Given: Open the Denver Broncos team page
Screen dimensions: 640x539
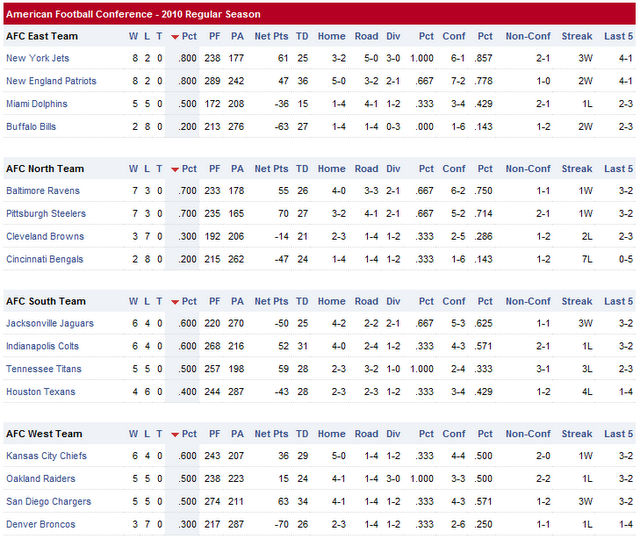Looking at the screenshot, I should [x=40, y=525].
